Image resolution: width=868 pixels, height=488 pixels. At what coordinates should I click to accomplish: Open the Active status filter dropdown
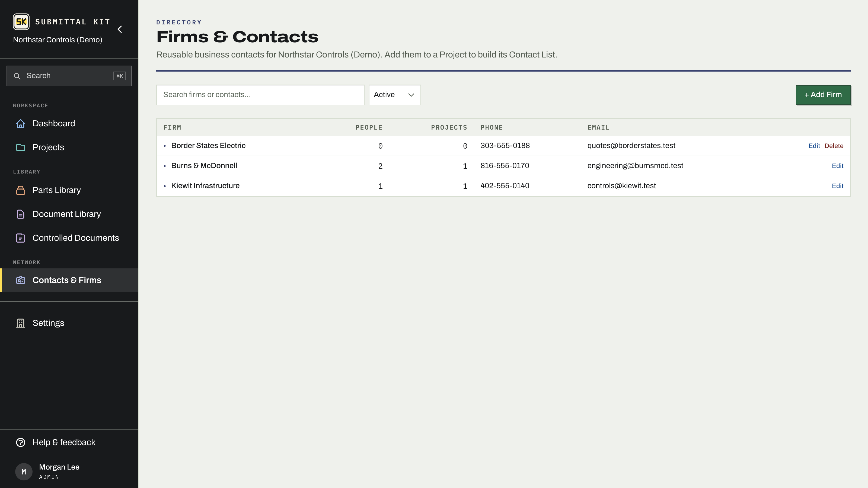[395, 95]
